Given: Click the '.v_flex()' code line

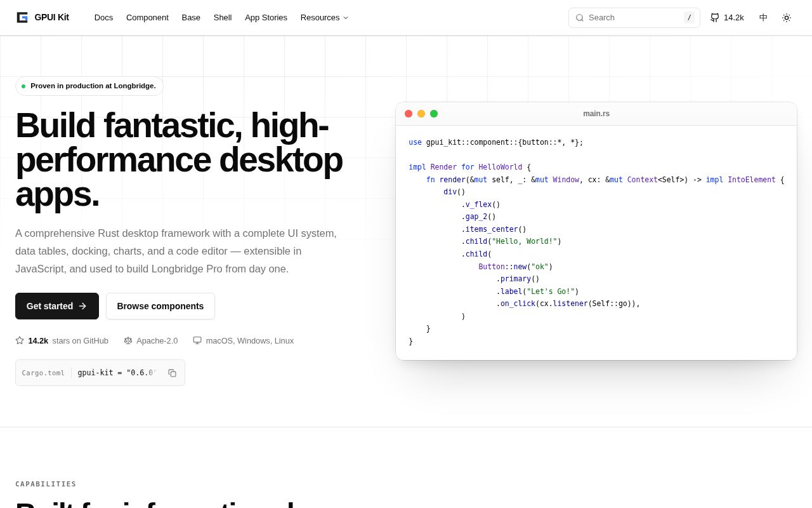Looking at the screenshot, I should coord(481,204).
